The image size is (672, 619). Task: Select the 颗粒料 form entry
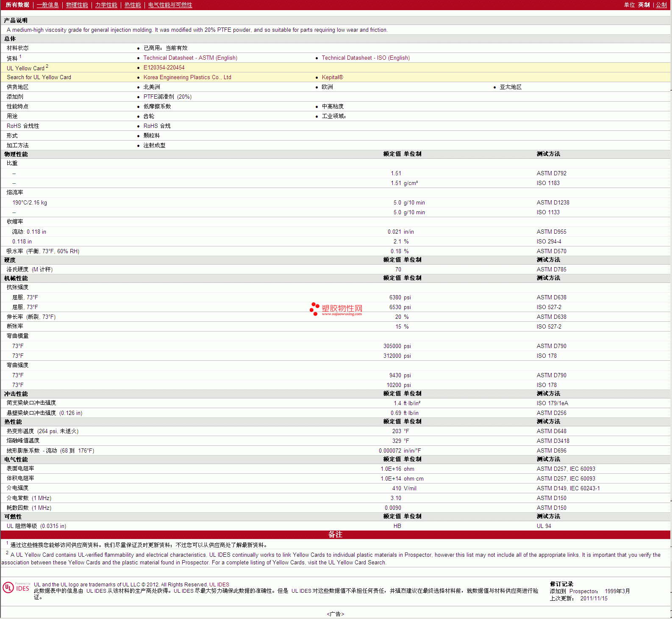(x=152, y=136)
